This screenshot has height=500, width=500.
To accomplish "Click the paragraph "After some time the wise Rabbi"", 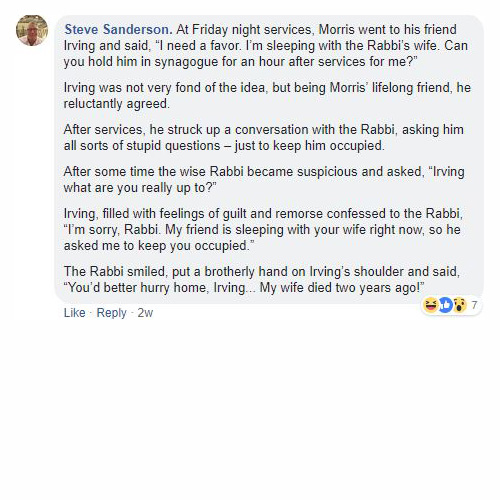I will (x=264, y=179).
